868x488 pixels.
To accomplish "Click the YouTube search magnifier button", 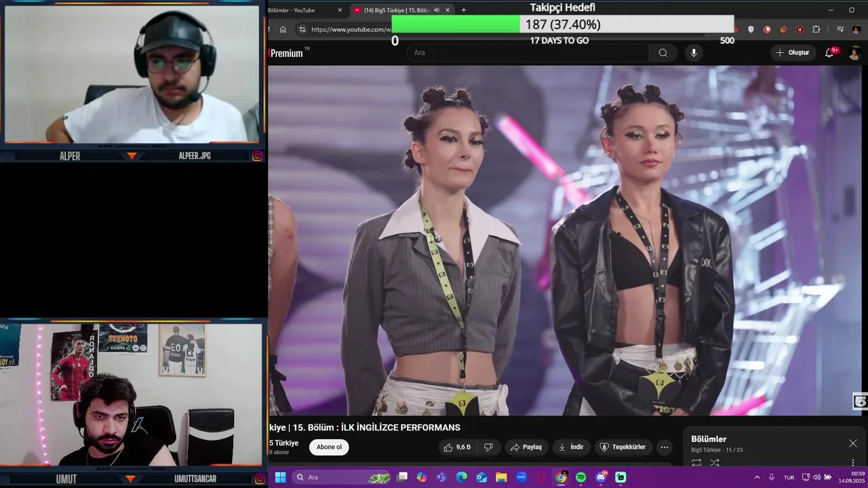I will click(x=663, y=53).
